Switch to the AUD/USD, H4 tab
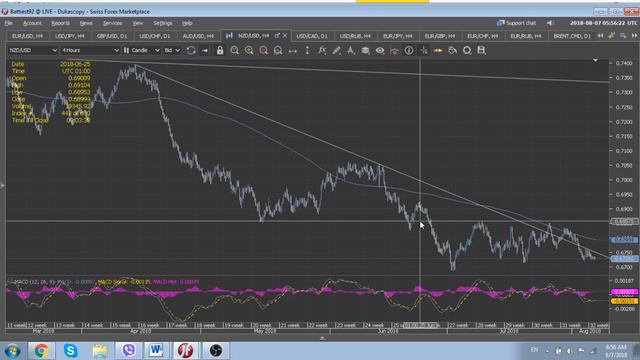This screenshot has height=360, width=640. point(198,36)
